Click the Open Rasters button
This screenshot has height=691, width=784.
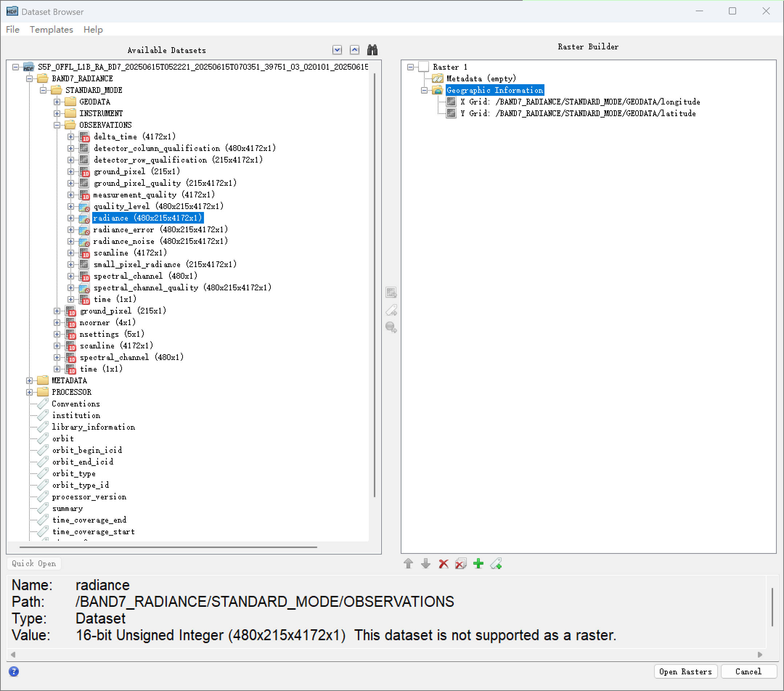tap(685, 671)
